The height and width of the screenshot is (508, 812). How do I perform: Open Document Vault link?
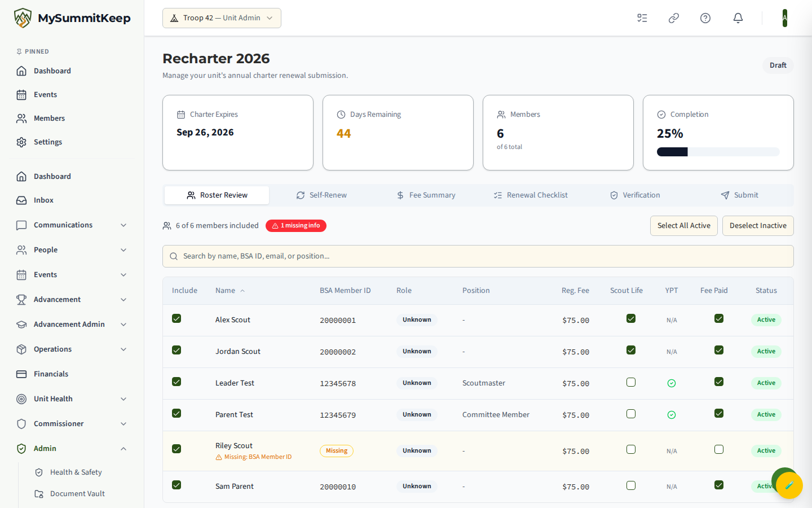pos(77,493)
